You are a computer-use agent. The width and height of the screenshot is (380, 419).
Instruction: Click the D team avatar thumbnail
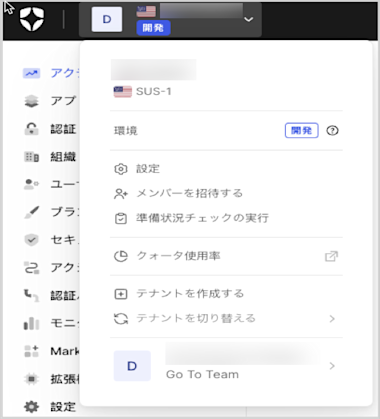click(x=132, y=366)
